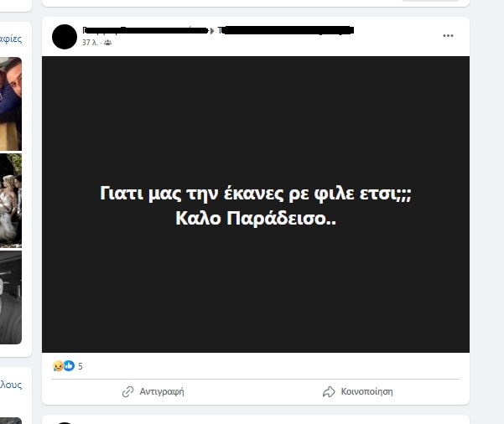
Task: Click the friends audience icon next to 37 λ.
Action: [107, 43]
